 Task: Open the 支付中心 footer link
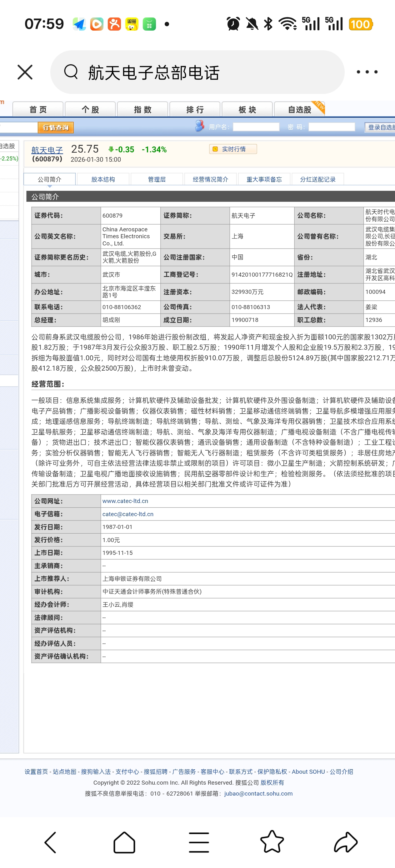tap(127, 772)
